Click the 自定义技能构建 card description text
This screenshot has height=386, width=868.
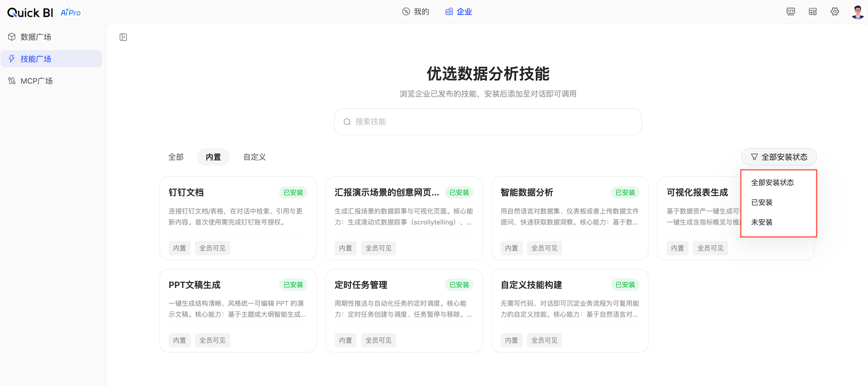coord(570,309)
